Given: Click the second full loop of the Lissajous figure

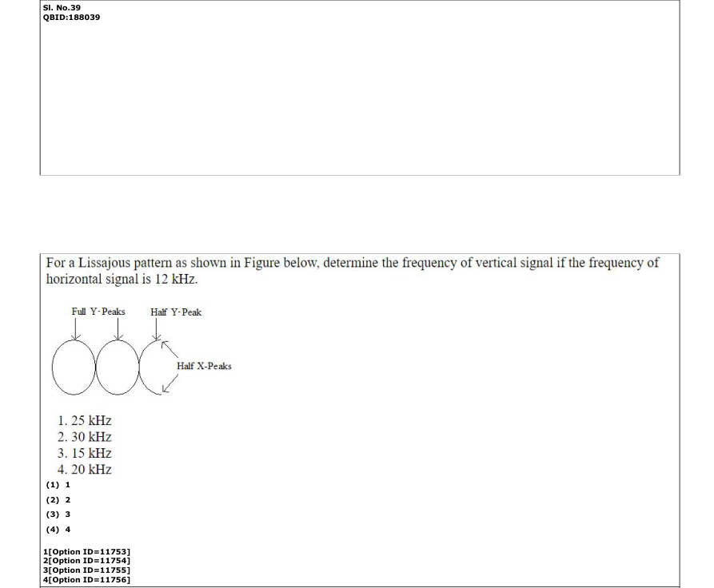Looking at the screenshot, I should click(118, 367).
